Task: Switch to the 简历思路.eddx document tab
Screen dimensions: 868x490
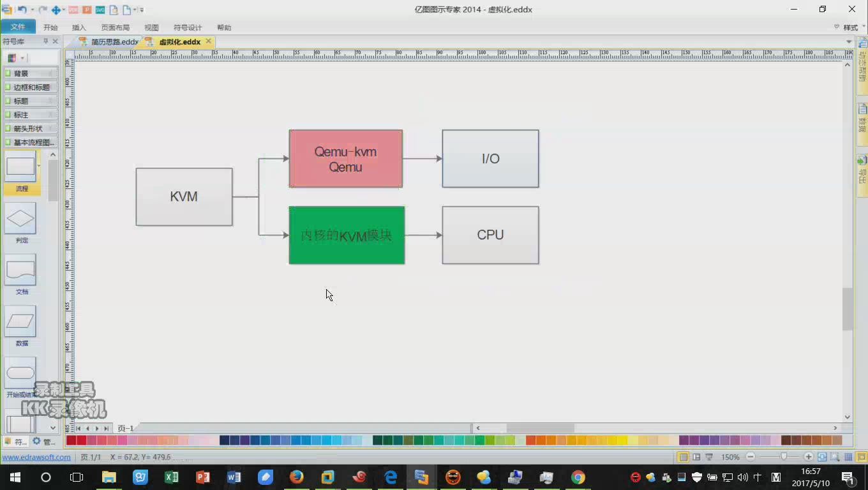Action: pyautogui.click(x=108, y=41)
